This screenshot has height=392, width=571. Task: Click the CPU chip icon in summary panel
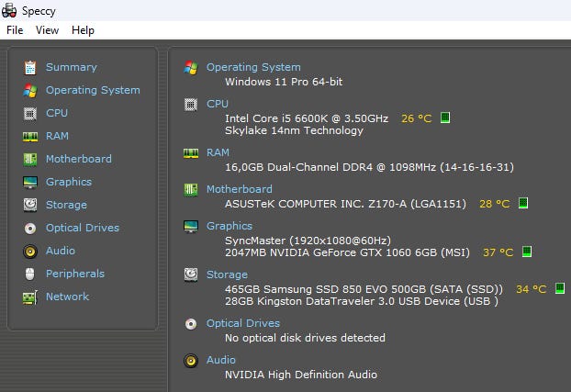pos(191,105)
